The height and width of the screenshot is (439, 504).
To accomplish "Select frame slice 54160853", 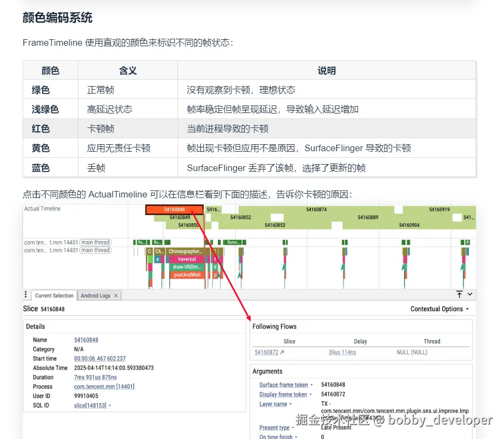I will point(275,225).
